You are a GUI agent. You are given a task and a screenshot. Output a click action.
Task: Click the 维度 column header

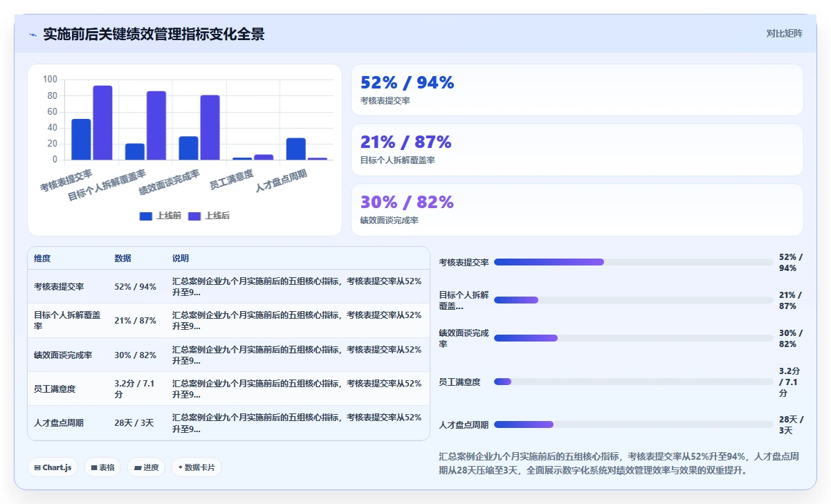42,259
